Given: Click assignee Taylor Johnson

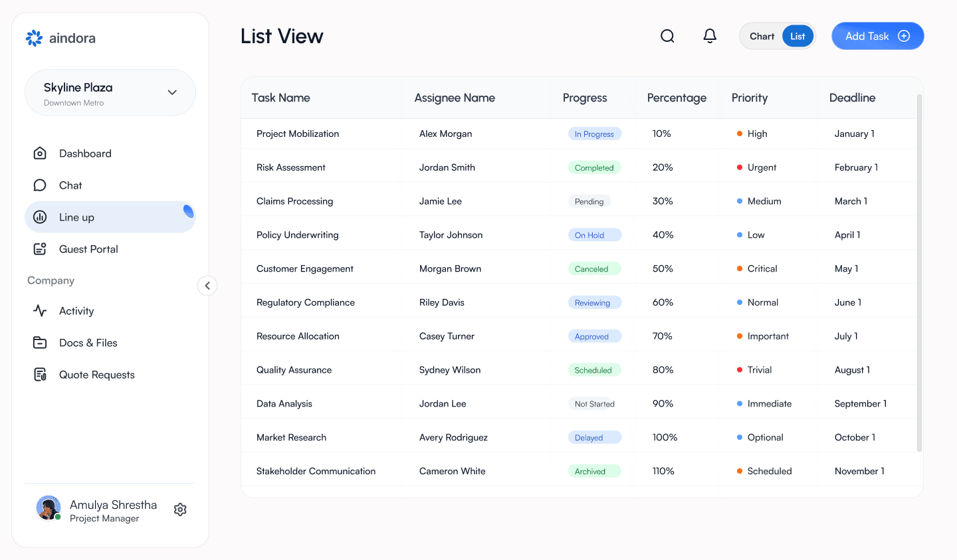Looking at the screenshot, I should (451, 235).
